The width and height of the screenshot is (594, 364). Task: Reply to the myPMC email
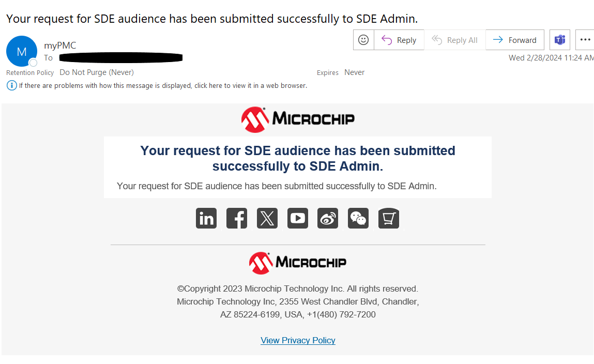click(x=399, y=40)
